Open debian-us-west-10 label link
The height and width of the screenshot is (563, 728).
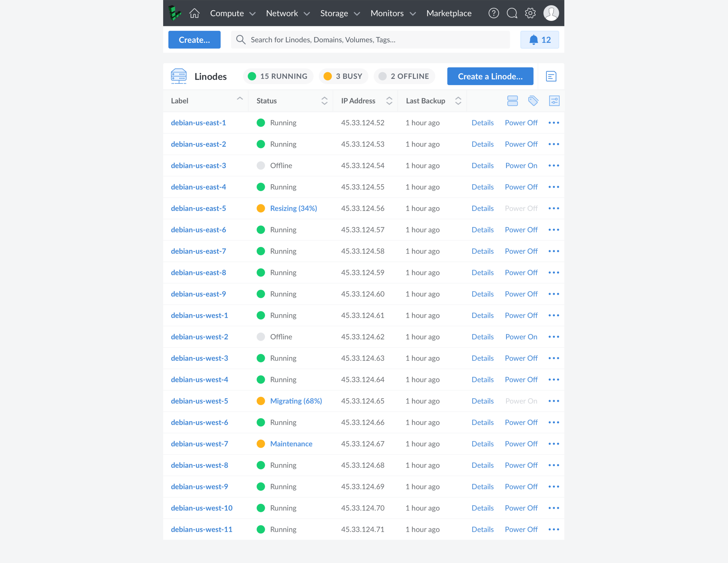tap(202, 508)
